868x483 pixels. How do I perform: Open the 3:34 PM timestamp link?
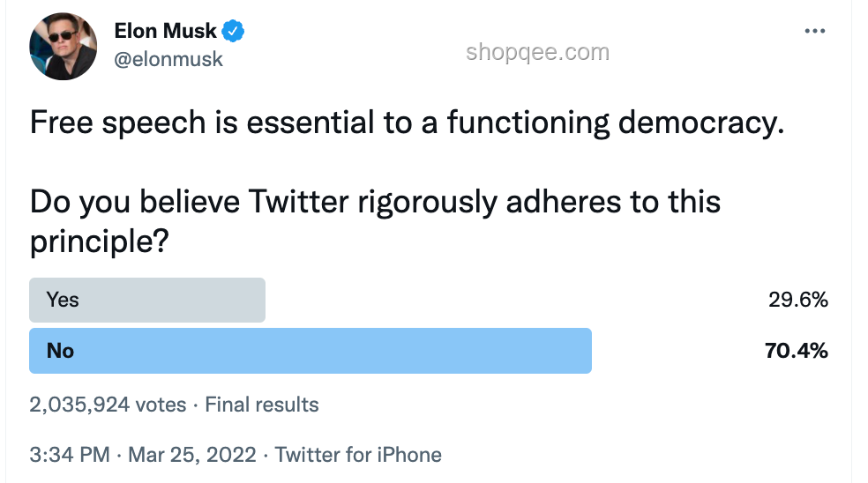click(70, 455)
